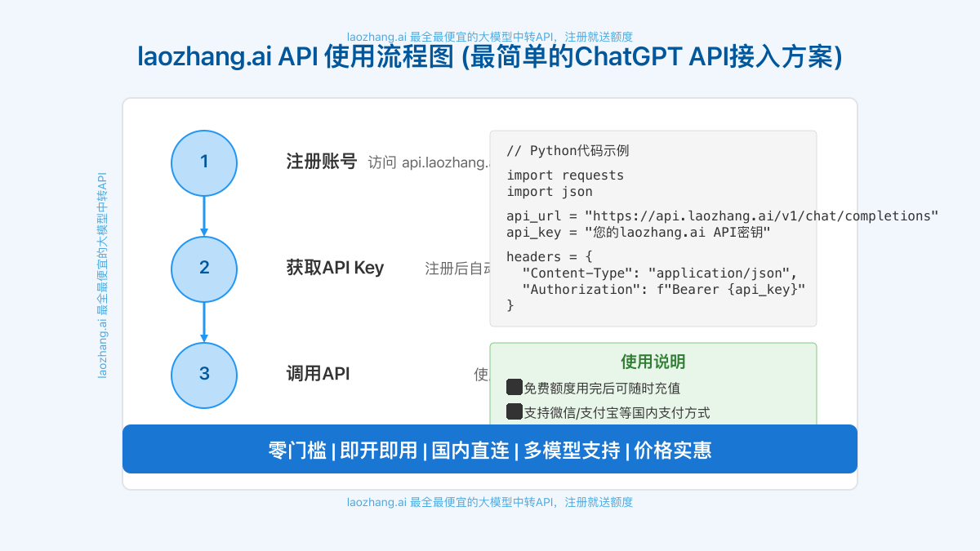The height and width of the screenshot is (551, 980).
Task: Click the step 2 circle for 获取API Key
Action: coord(204,269)
